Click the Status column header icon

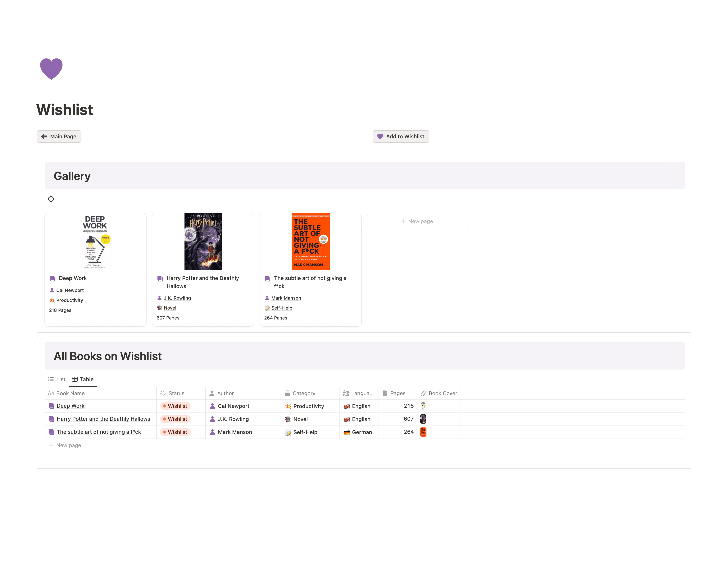click(163, 393)
